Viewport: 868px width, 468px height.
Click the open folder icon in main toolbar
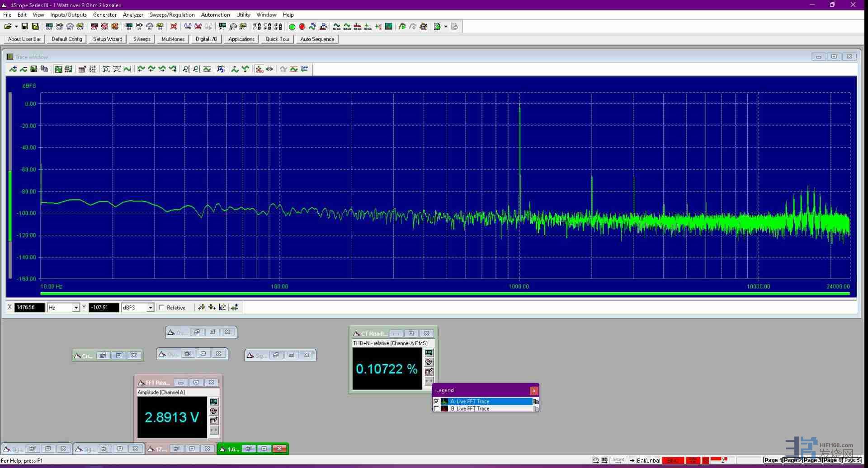[x=8, y=27]
